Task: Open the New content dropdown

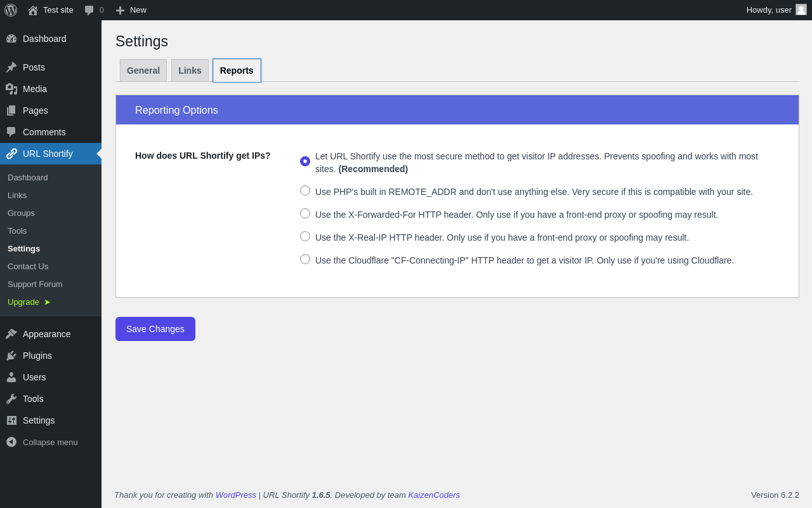Action: pyautogui.click(x=131, y=10)
